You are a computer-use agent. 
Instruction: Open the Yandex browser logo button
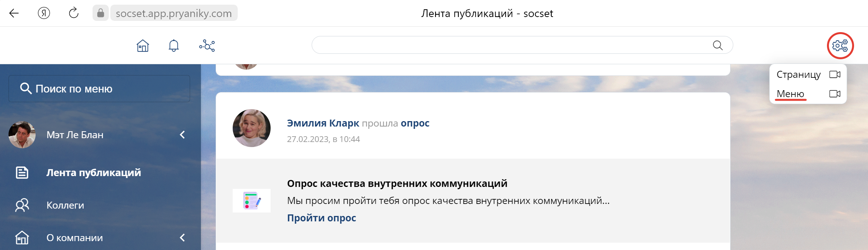pyautogui.click(x=44, y=13)
